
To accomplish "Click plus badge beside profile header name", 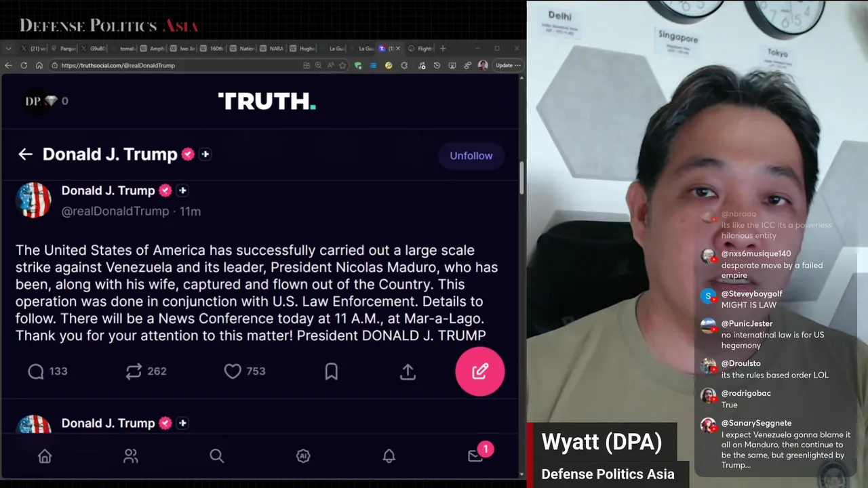I will [205, 154].
